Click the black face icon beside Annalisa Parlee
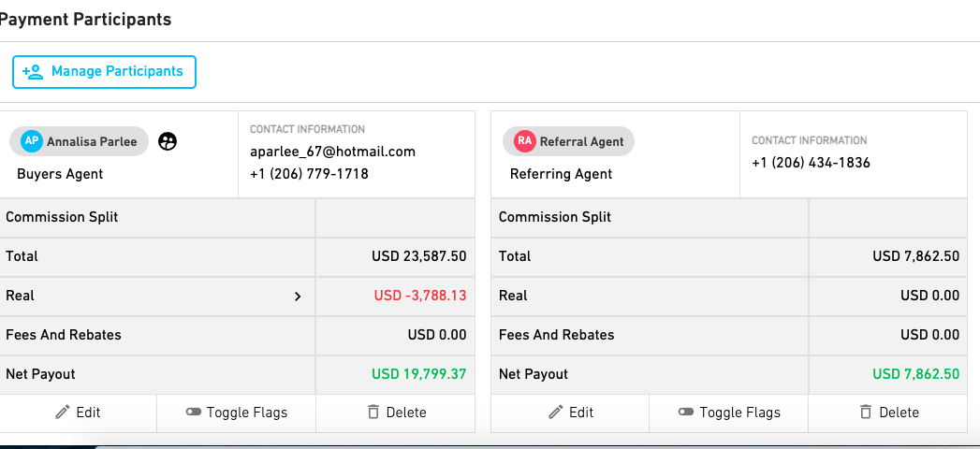Image resolution: width=980 pixels, height=449 pixels. (168, 142)
